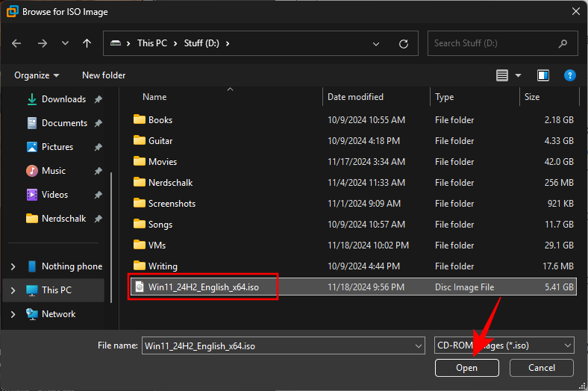Click New folder in the toolbar
The width and height of the screenshot is (588, 391).
coord(104,75)
